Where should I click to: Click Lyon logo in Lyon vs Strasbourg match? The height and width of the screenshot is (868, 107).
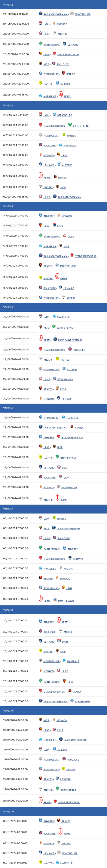pos(40,114)
